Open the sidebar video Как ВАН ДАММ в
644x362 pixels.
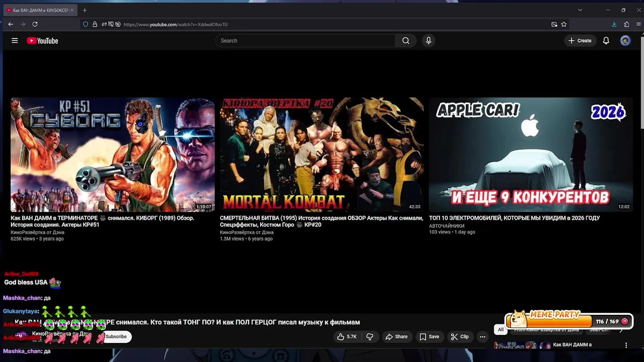(572, 345)
